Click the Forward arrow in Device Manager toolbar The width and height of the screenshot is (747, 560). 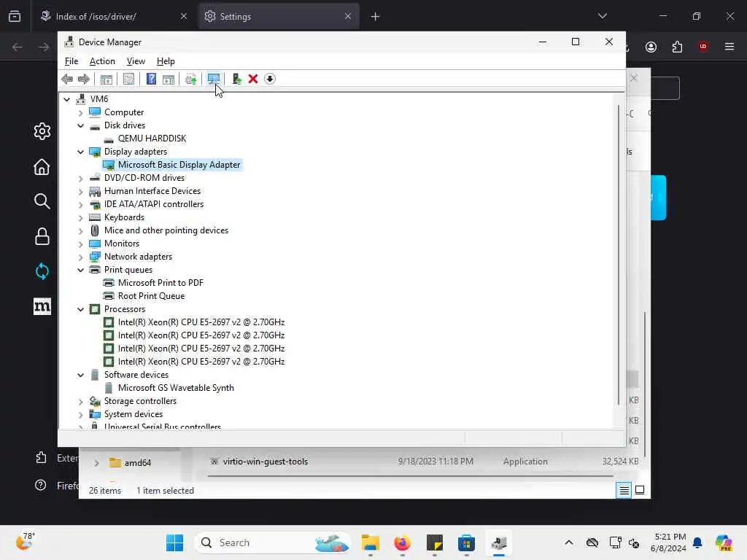click(83, 79)
